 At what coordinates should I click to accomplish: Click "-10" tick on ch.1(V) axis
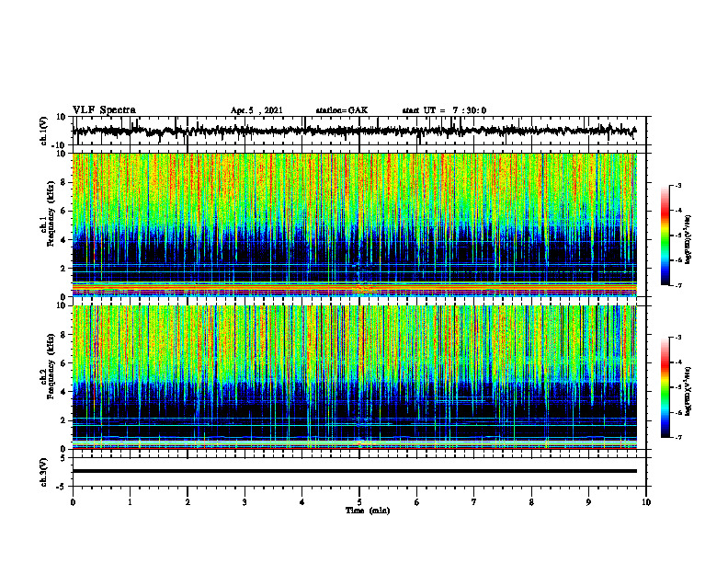click(60, 144)
